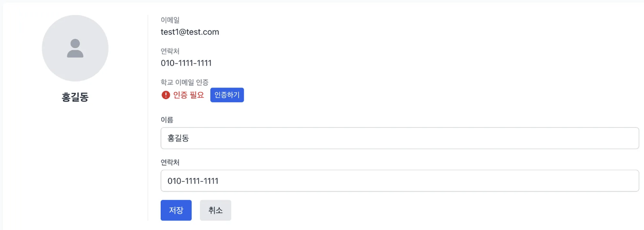Image resolution: width=644 pixels, height=230 pixels.
Task: Click the red warning exclamation icon
Action: (x=165, y=95)
